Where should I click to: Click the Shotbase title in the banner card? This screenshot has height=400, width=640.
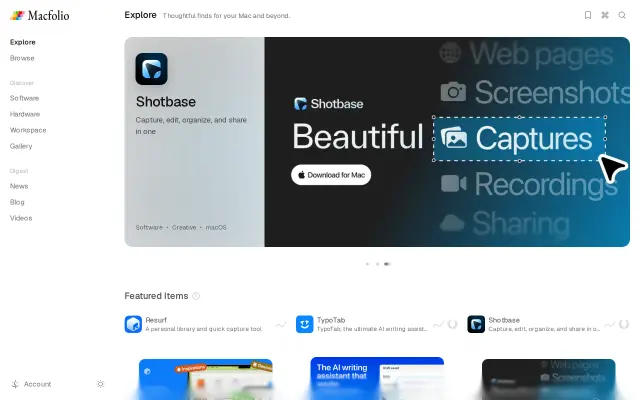click(x=166, y=101)
